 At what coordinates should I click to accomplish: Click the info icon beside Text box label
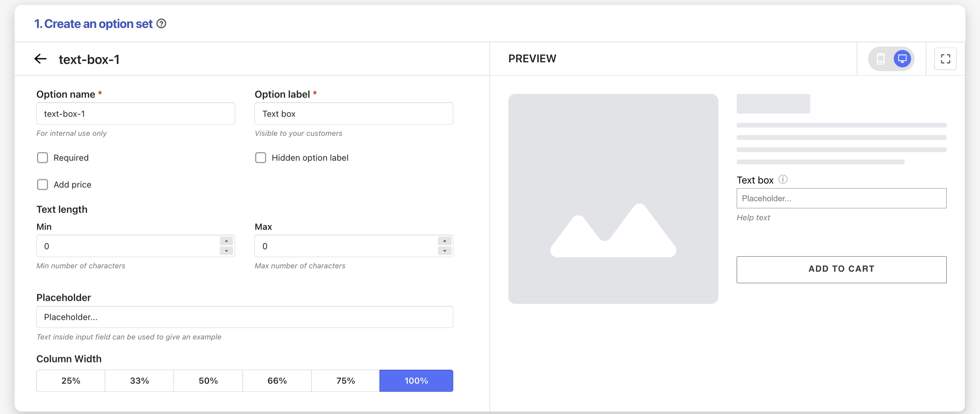[783, 179]
